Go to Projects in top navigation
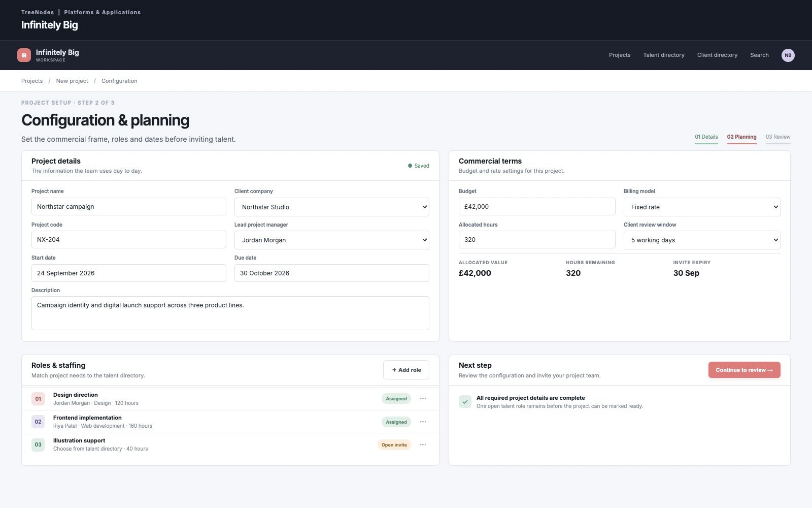The image size is (812, 508). pos(620,55)
